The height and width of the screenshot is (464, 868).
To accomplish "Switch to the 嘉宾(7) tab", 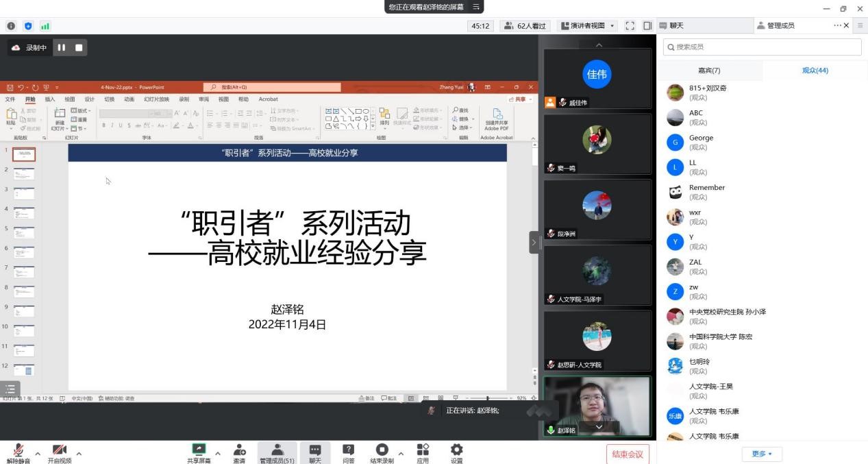I will coord(709,71).
